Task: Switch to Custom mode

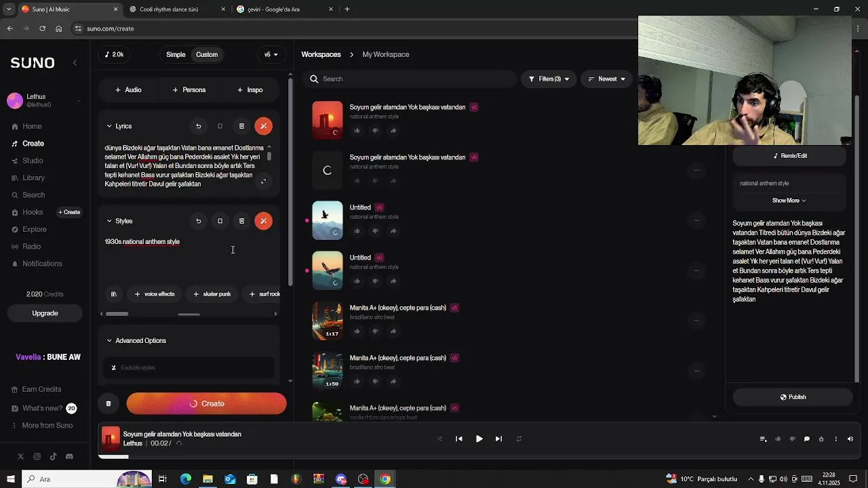Action: (207, 55)
